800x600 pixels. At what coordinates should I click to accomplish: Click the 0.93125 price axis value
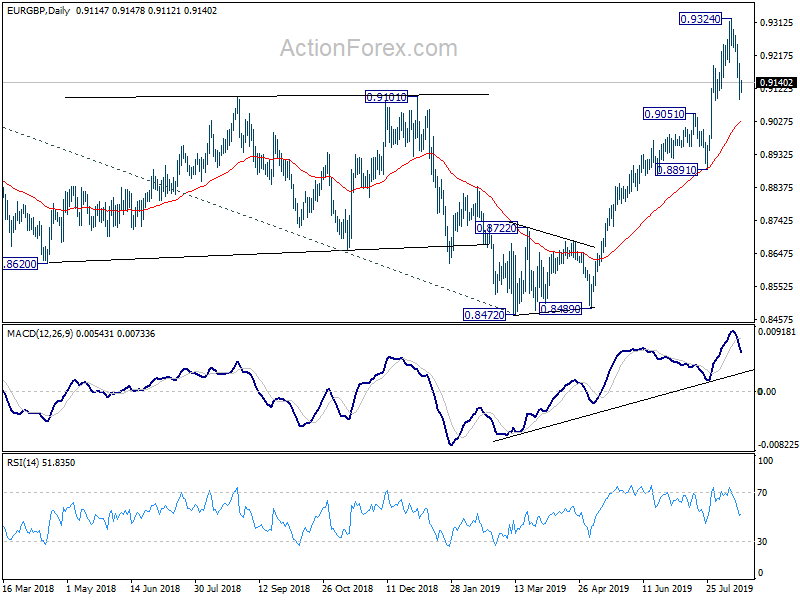tap(777, 22)
